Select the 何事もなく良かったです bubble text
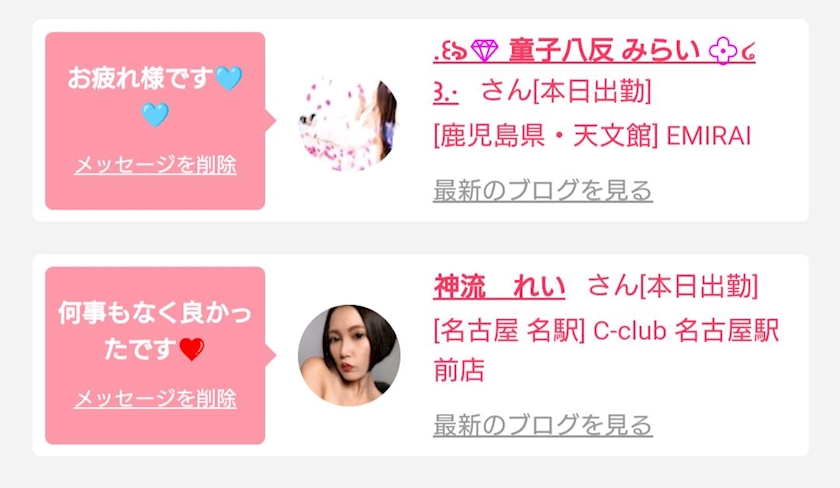840x488 pixels. pos(155,331)
